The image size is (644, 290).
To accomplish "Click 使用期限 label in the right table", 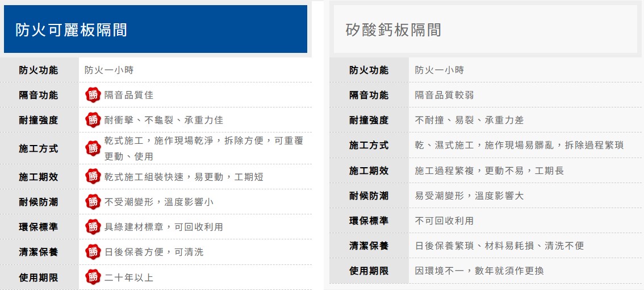I will pos(369,271).
